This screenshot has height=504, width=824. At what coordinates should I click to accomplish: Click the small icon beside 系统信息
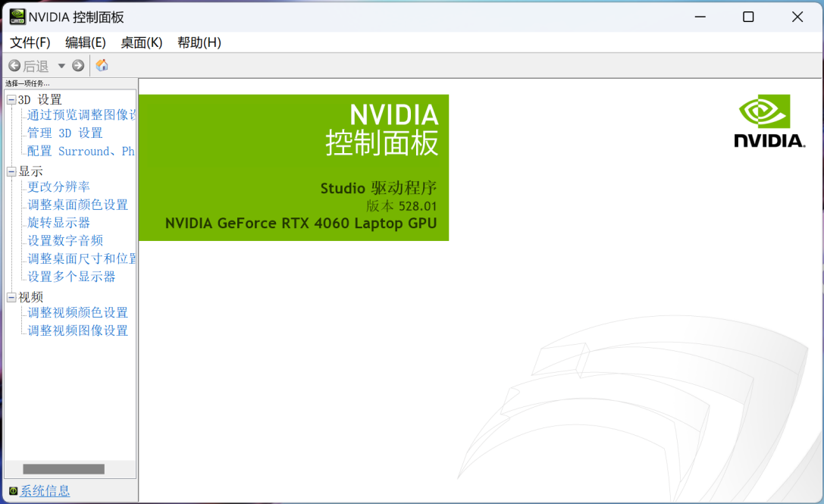13,491
